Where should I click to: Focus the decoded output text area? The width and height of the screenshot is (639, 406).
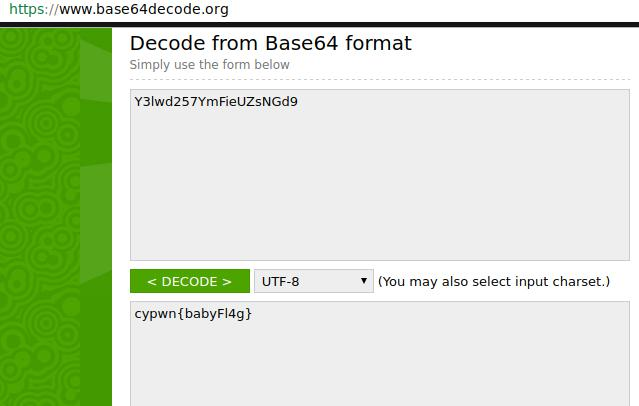click(380, 353)
